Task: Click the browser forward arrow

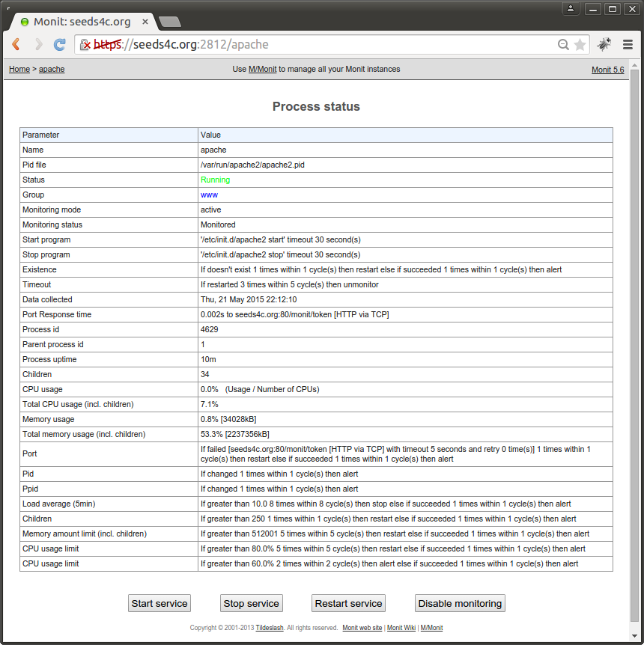Action: pos(38,45)
